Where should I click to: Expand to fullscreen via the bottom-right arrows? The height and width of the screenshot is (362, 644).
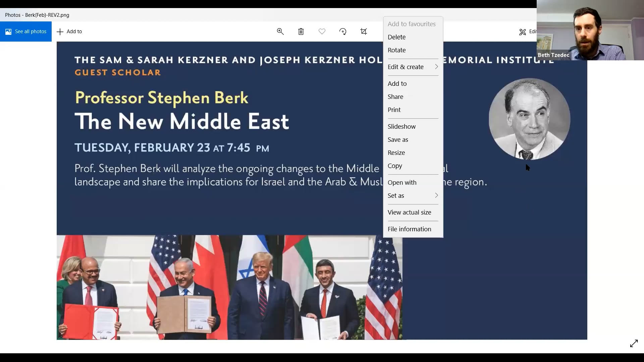pos(635,344)
